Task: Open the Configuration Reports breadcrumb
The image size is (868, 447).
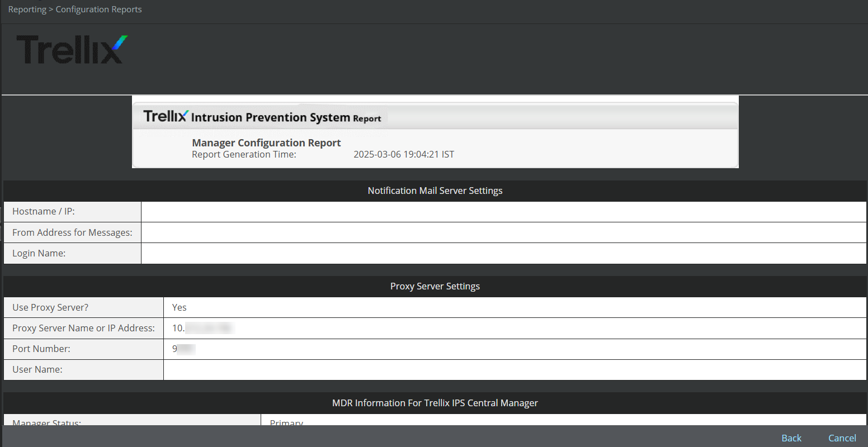Action: (x=98, y=9)
